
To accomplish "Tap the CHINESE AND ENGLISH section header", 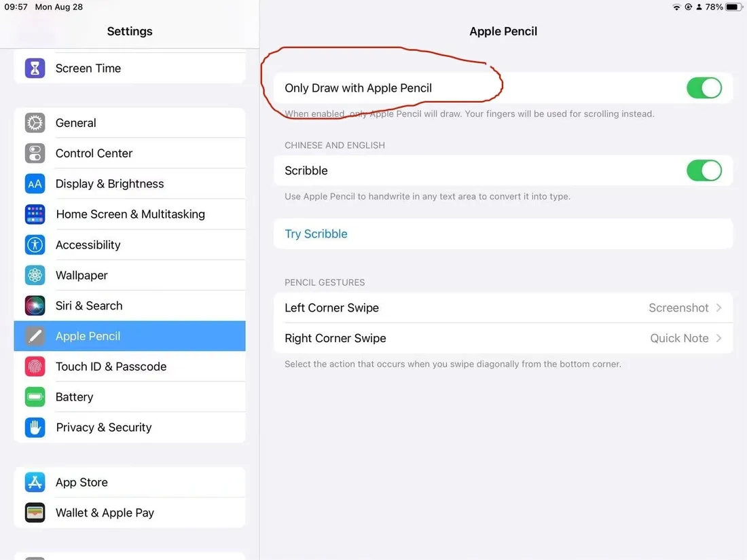I will pyautogui.click(x=334, y=146).
